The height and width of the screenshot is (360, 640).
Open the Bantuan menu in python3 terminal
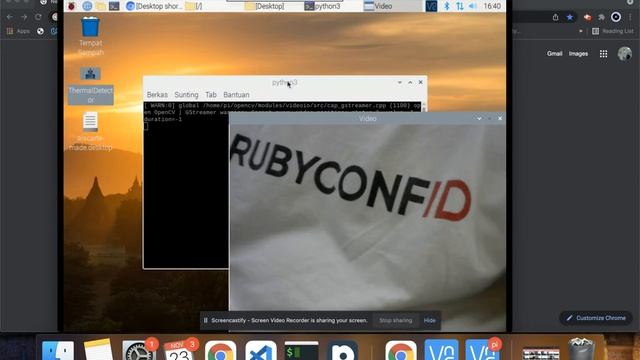(236, 95)
